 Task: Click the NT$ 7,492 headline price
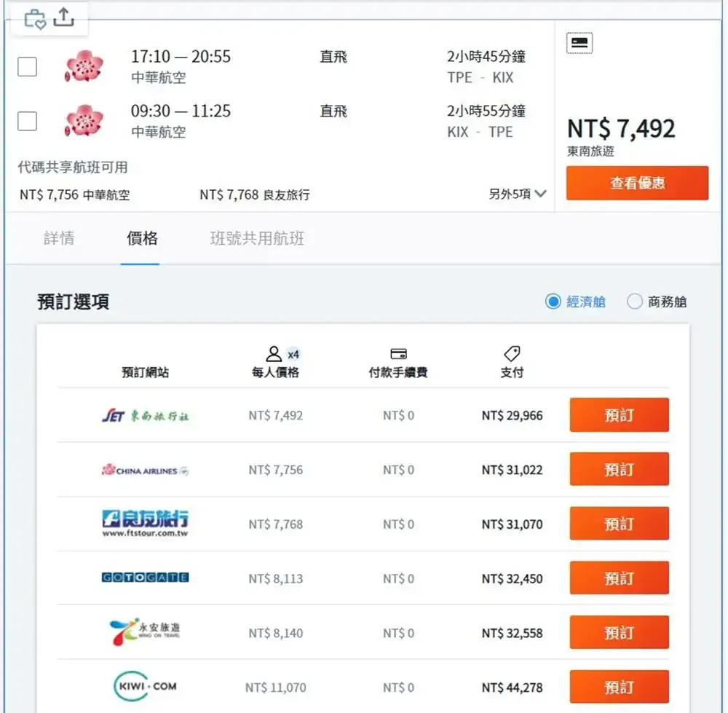point(621,129)
